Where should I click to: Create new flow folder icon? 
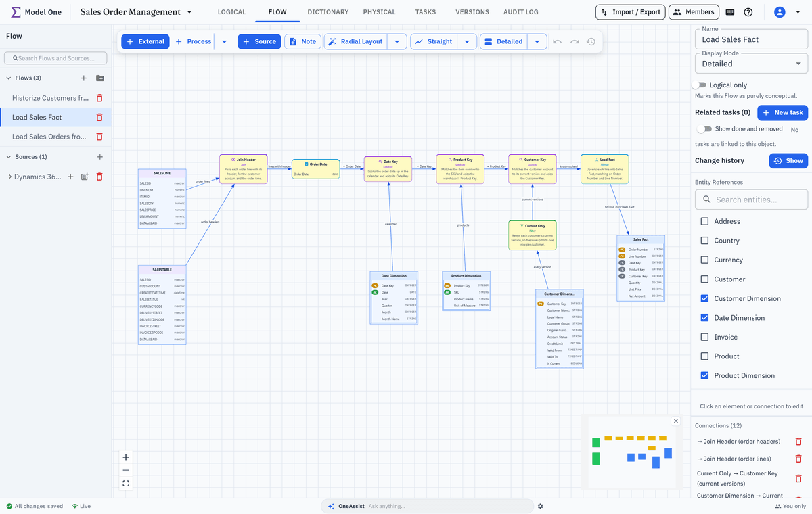(100, 78)
